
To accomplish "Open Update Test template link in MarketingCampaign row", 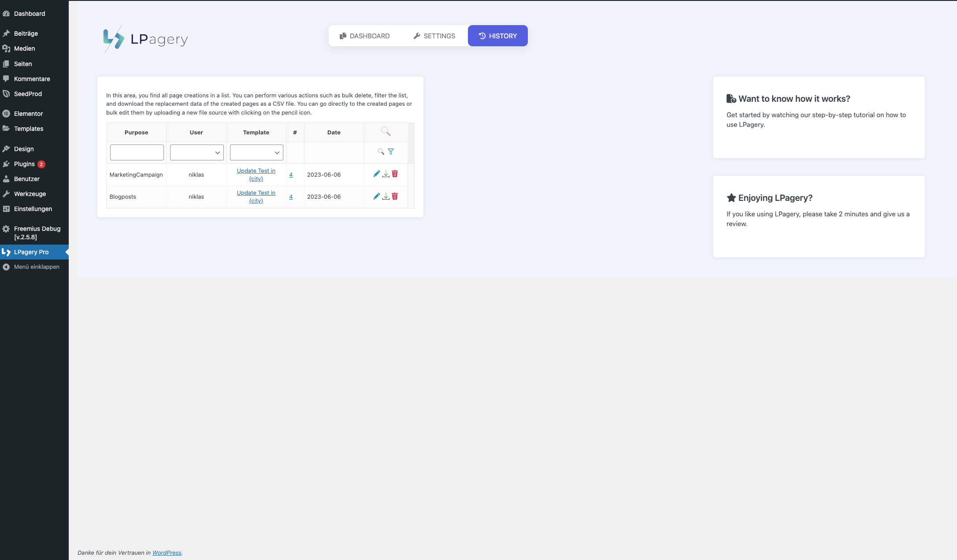I will [256, 174].
